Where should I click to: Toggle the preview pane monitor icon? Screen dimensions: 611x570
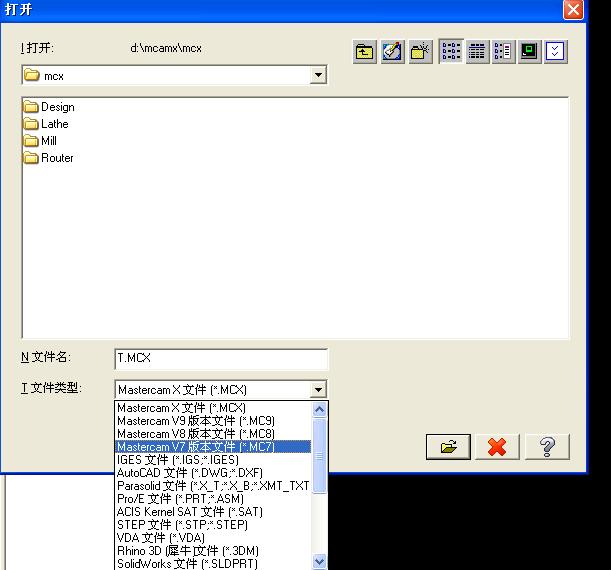tap(529, 51)
